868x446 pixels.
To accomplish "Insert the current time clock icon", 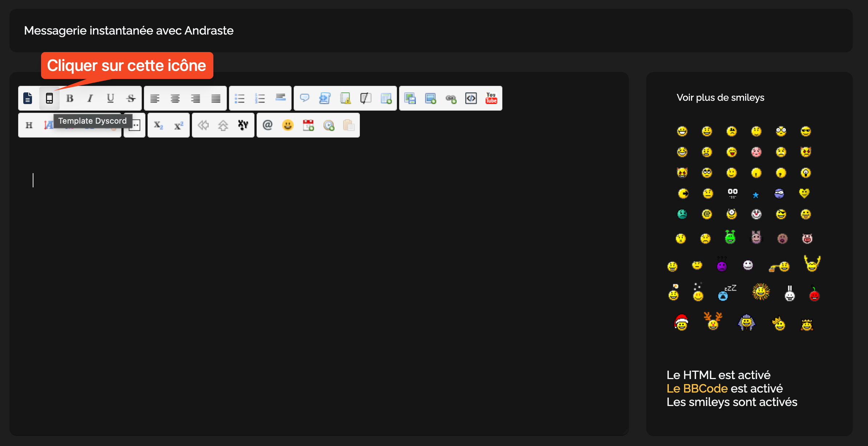I will click(329, 125).
